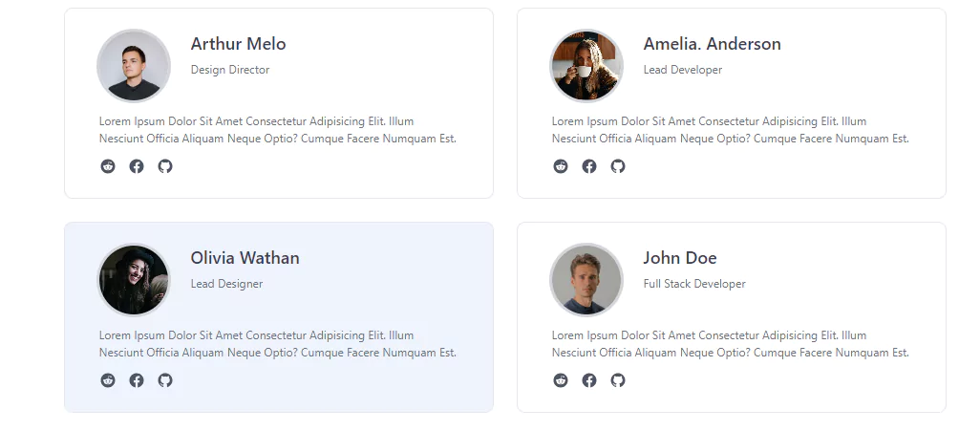Click the Olivia Wathan name heading
Viewport: 980px width, 431px height.
pos(245,258)
